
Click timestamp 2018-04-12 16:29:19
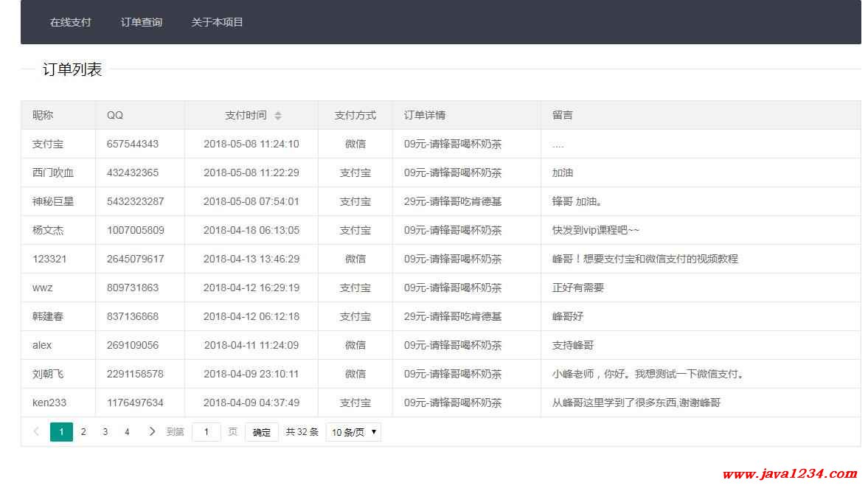(251, 288)
